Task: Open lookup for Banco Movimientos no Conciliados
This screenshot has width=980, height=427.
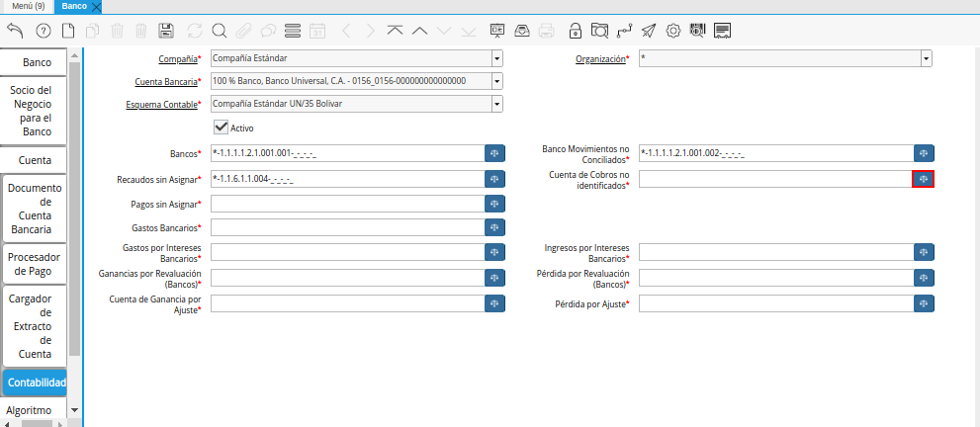Action: pyautogui.click(x=924, y=153)
